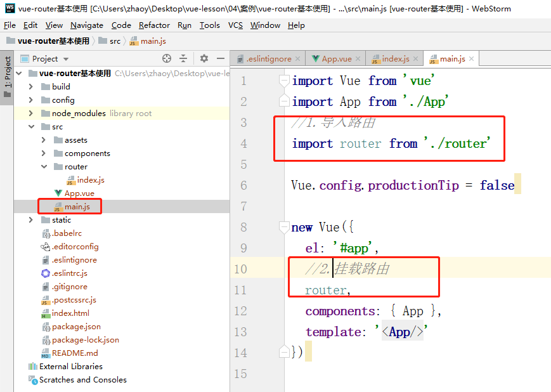551x392 pixels.
Task: Expand the static folder
Action: (x=31, y=219)
